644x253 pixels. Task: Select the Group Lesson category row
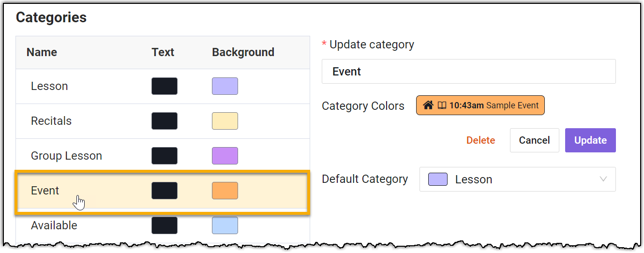(x=66, y=156)
